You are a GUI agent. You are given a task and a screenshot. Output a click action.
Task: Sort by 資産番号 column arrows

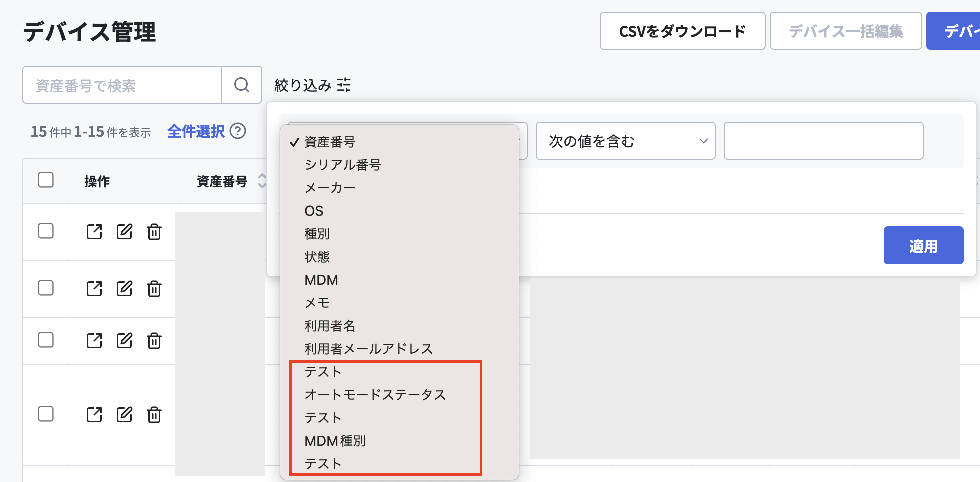point(262,181)
